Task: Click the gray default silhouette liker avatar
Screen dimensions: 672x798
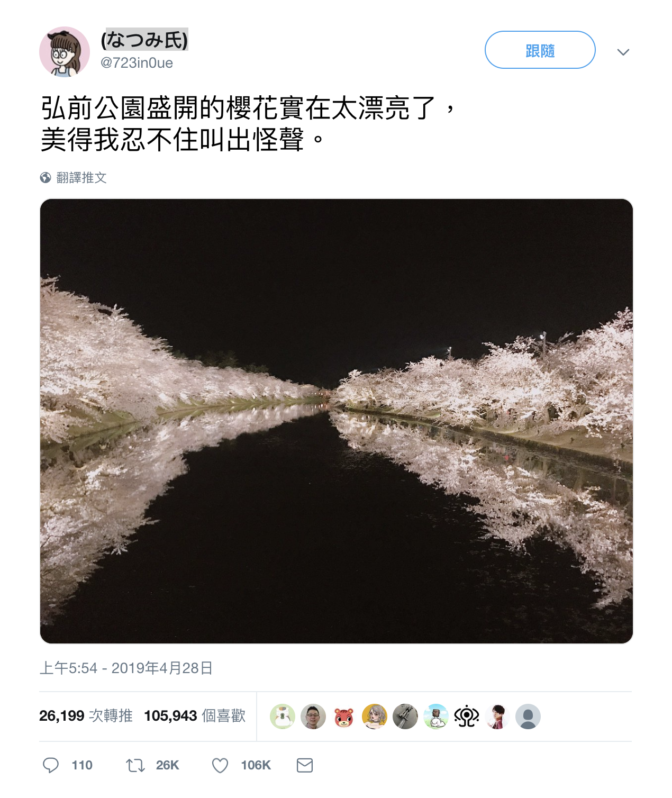Action: [x=528, y=717]
